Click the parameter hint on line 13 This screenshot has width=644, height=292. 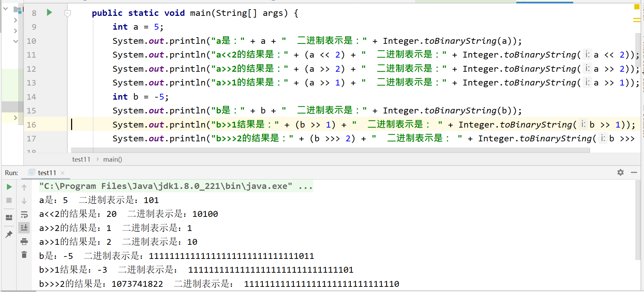pyautogui.click(x=587, y=82)
